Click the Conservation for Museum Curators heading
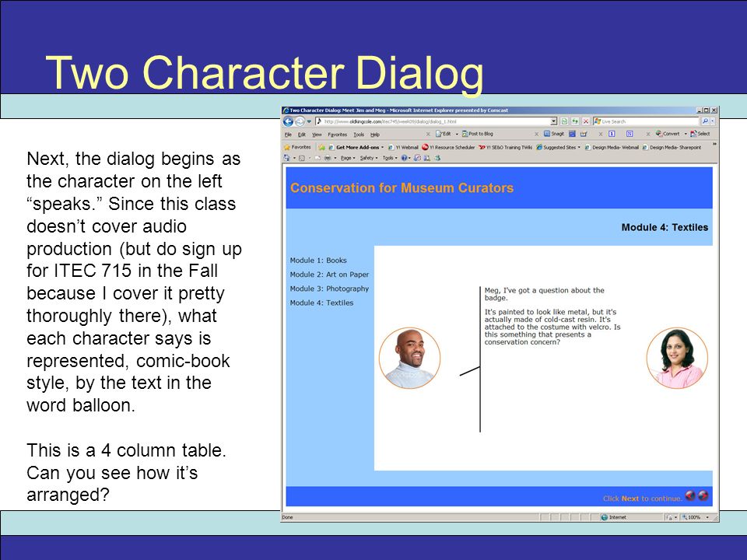The width and height of the screenshot is (747, 560). pyautogui.click(x=402, y=188)
